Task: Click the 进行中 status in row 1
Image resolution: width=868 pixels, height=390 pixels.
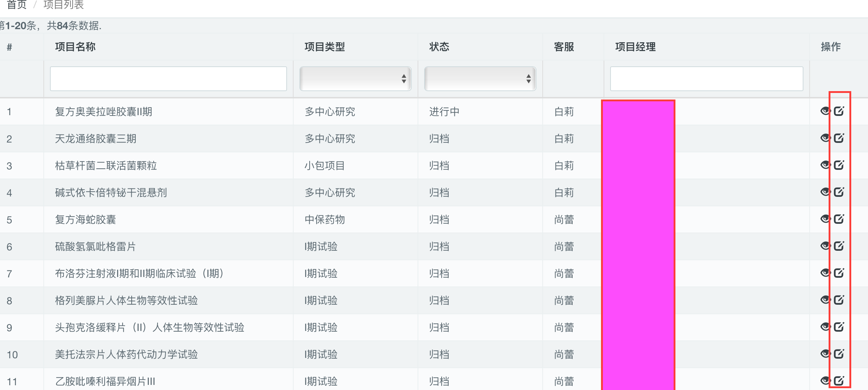Action: [444, 112]
